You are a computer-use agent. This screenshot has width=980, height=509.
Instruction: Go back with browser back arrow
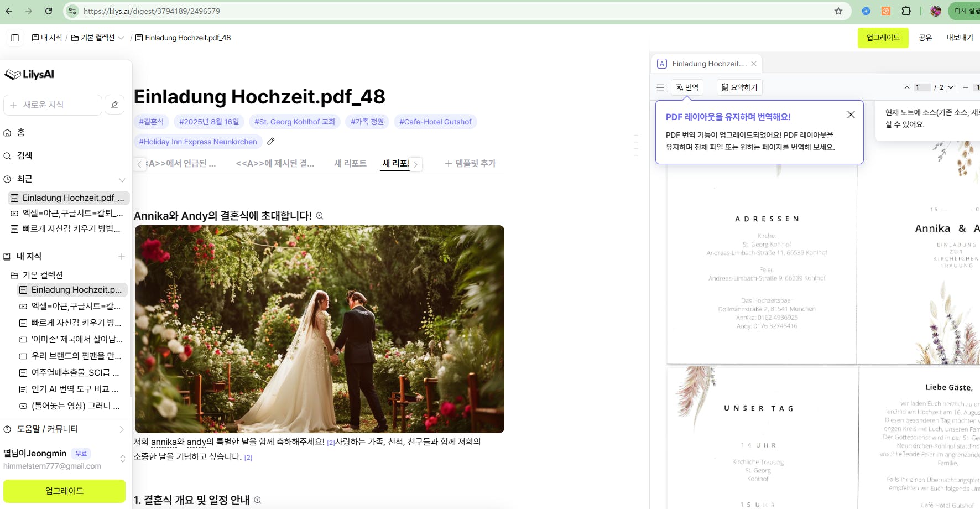(9, 11)
